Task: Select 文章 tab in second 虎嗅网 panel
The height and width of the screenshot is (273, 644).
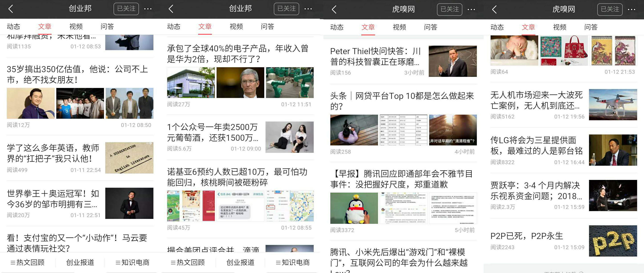Action: click(x=528, y=27)
